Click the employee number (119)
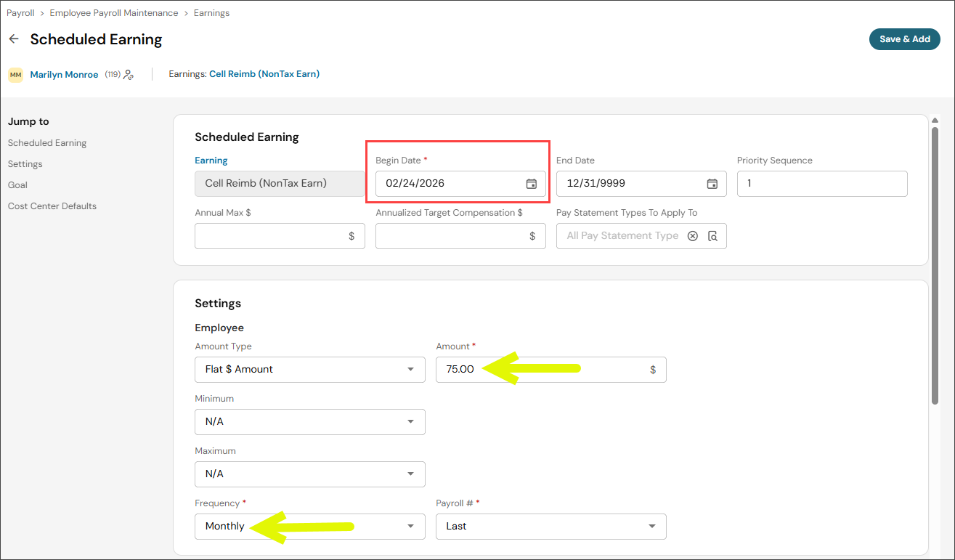 (x=113, y=74)
